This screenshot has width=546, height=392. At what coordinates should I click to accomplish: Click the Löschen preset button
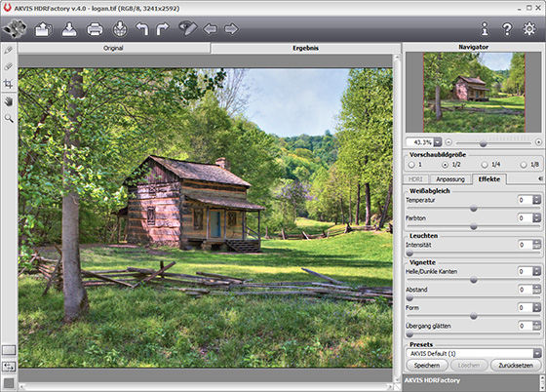[x=469, y=366]
